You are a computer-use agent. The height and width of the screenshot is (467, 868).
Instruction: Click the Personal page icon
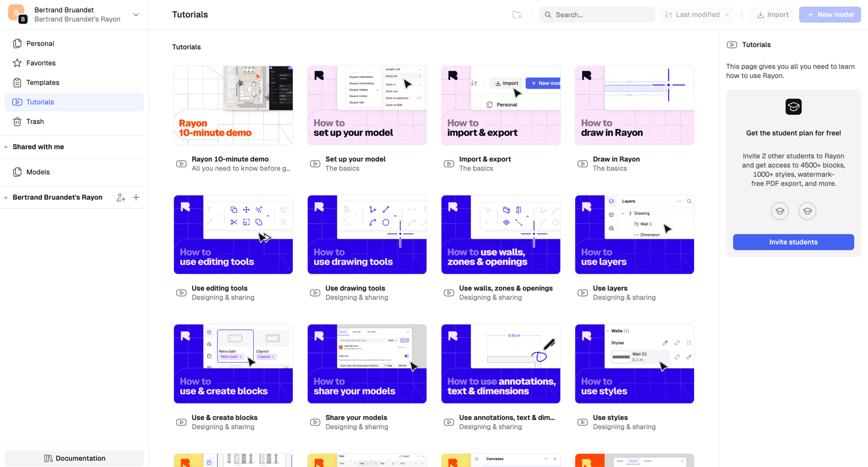[17, 44]
